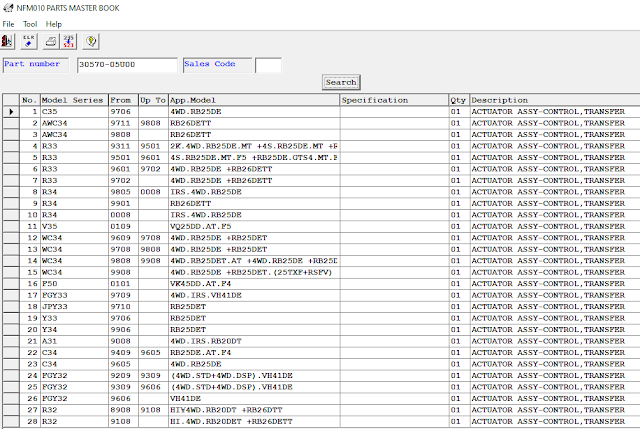Click the JPY33 model series cell

(74, 307)
